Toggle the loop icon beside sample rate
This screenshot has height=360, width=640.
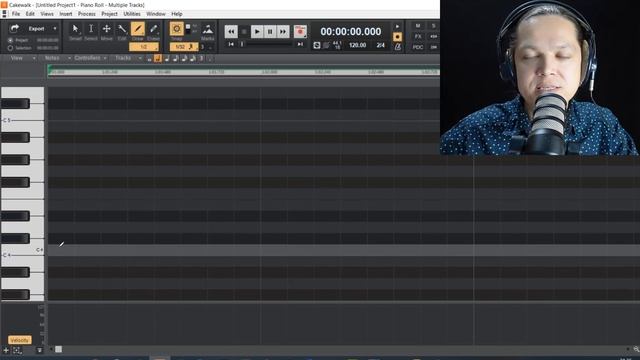(x=317, y=45)
